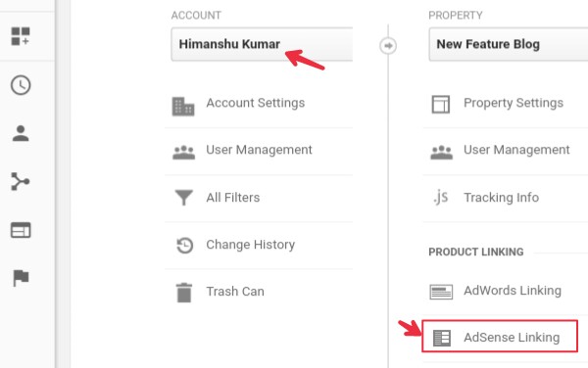Open the Conversions flag icon in sidebar
This screenshot has height=368, width=588.
click(21, 278)
